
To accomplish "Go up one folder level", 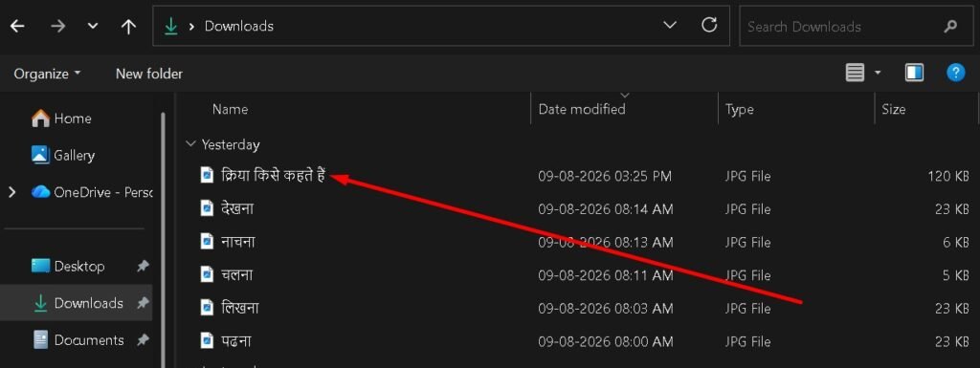I will click(x=128, y=26).
